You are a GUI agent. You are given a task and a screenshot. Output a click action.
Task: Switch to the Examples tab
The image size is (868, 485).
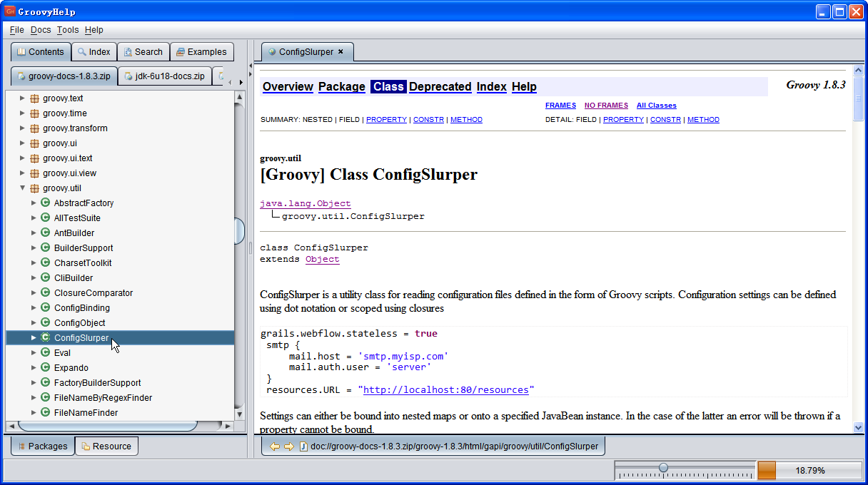click(201, 52)
